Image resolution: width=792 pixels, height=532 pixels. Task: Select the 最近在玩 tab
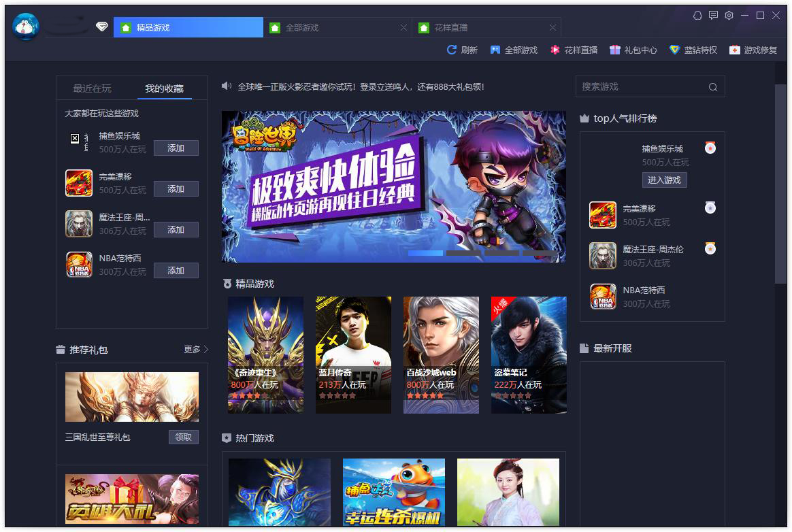tap(93, 88)
